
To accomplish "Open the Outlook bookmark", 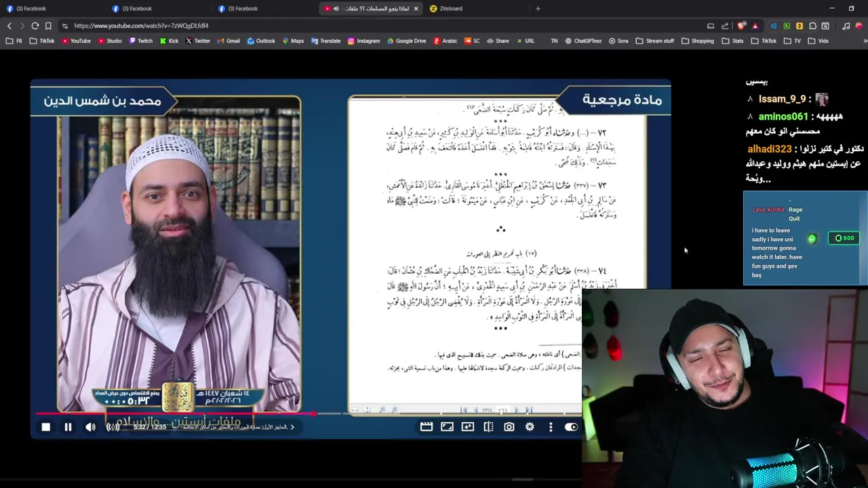I will click(261, 41).
